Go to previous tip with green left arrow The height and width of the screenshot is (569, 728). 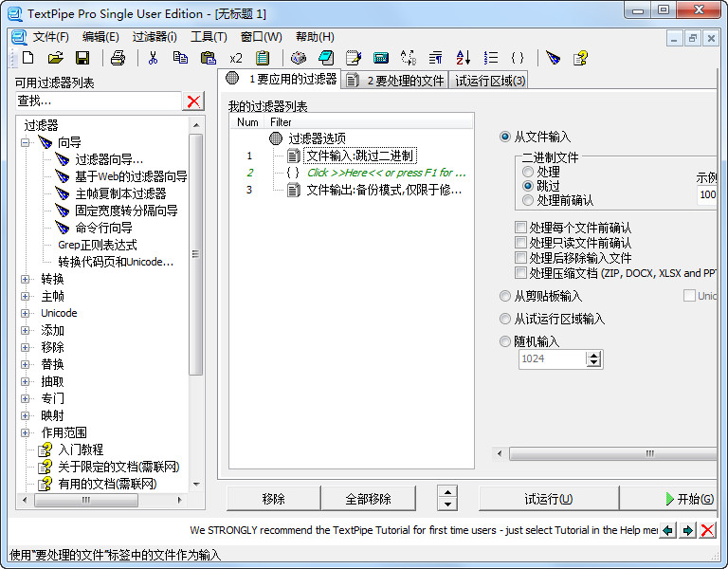667,530
